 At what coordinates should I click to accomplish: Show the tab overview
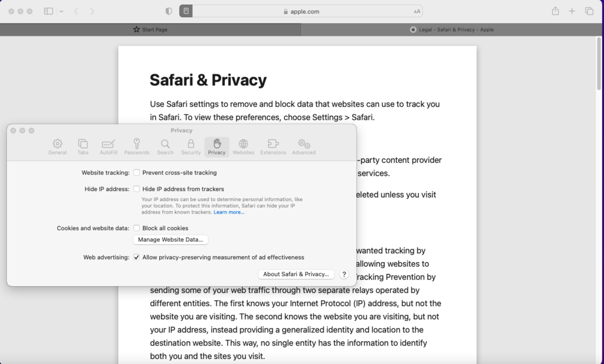click(589, 11)
